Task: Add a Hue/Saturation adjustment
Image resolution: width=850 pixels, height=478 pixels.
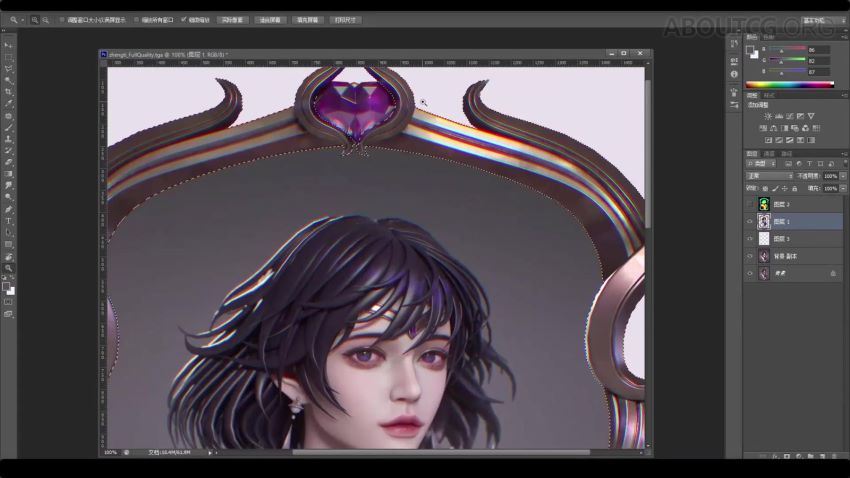Action: click(x=763, y=128)
